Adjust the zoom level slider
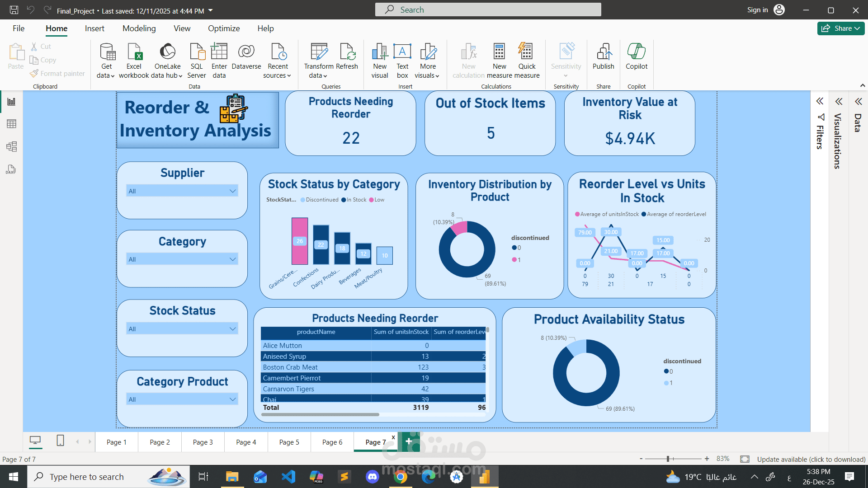Image resolution: width=868 pixels, height=488 pixels. [x=668, y=459]
